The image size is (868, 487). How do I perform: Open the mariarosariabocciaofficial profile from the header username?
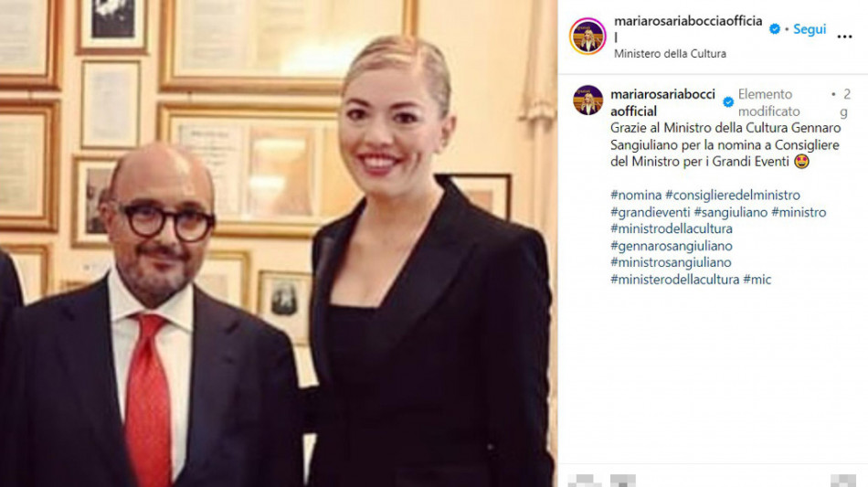pyautogui.click(x=688, y=28)
